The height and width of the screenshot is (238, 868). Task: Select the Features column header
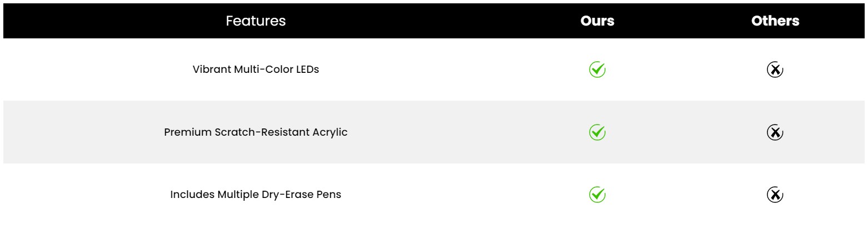click(x=256, y=21)
